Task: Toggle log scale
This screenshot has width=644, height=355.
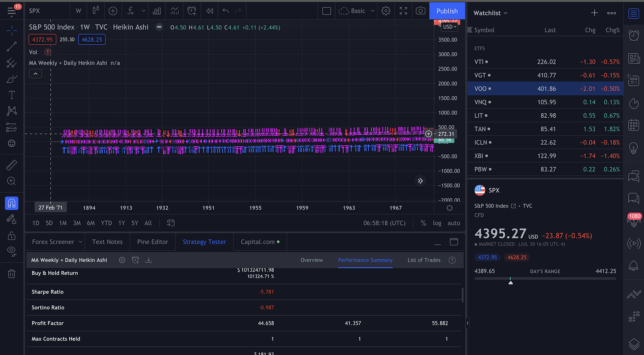Action: point(437,223)
